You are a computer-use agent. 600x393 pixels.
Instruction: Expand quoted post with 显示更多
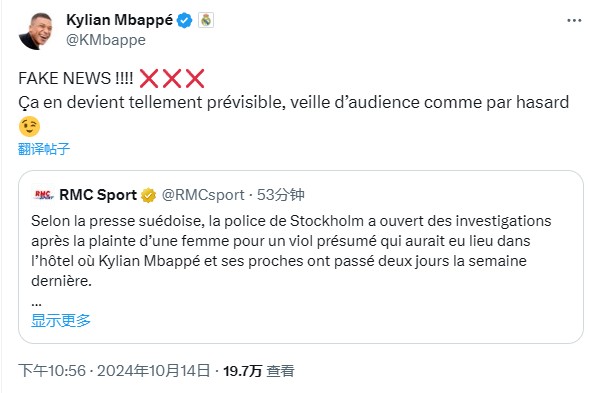click(61, 320)
